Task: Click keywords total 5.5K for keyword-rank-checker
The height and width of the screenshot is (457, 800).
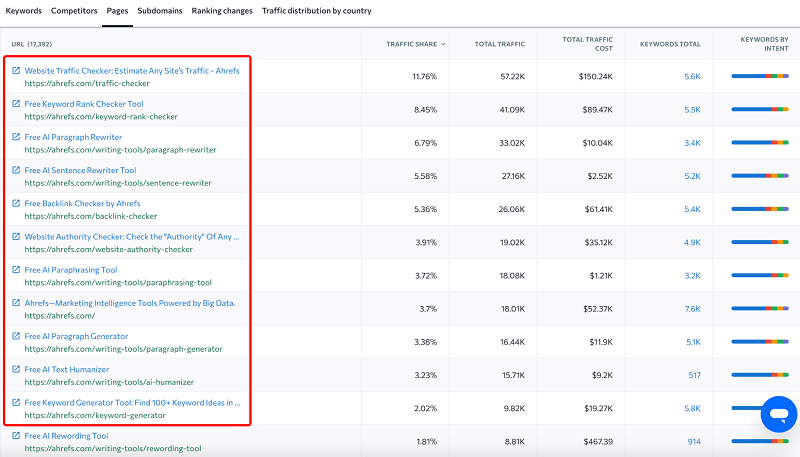Action: (692, 110)
